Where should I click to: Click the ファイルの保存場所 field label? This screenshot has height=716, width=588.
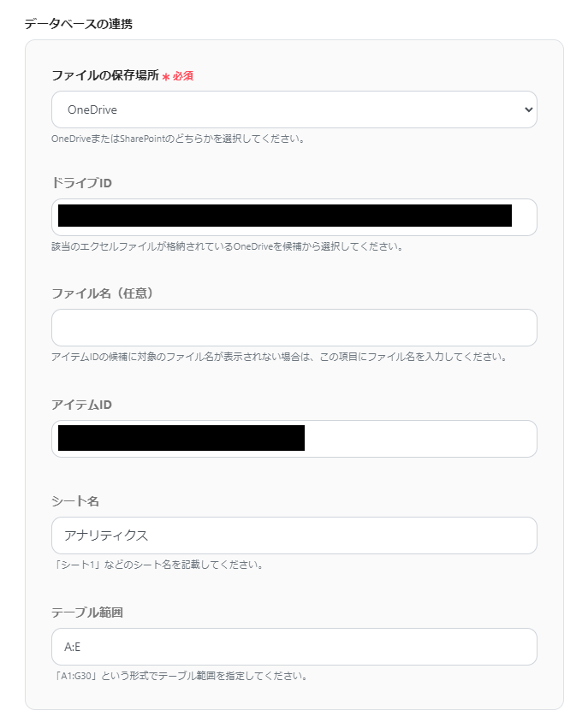pyautogui.click(x=104, y=75)
